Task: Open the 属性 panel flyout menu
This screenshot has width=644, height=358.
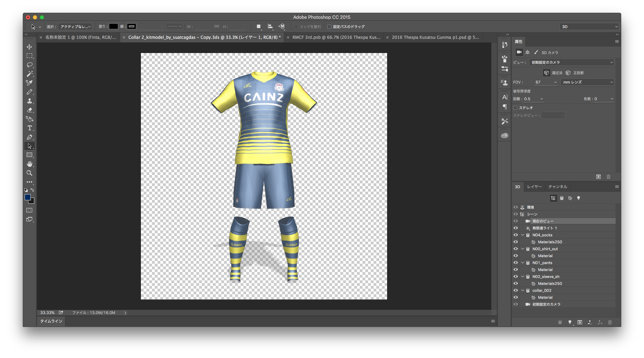Action: (x=617, y=42)
